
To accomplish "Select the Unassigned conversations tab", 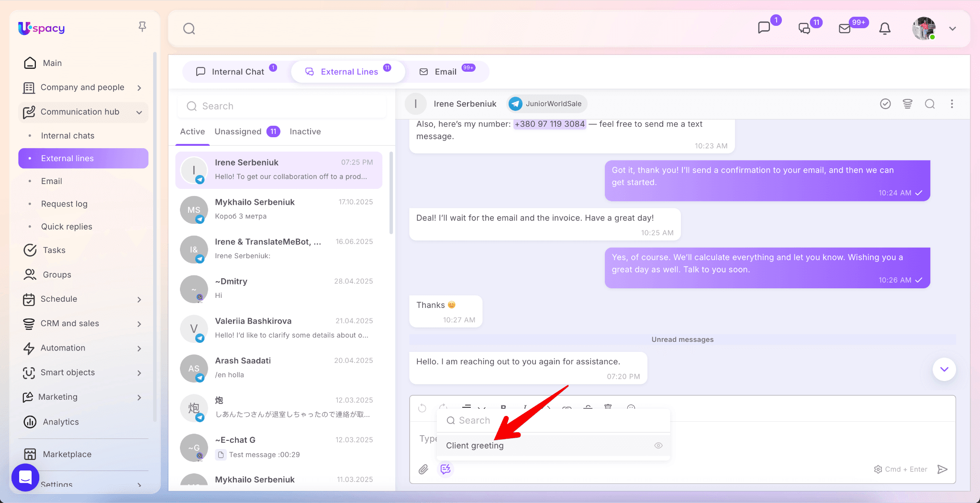I will click(238, 131).
